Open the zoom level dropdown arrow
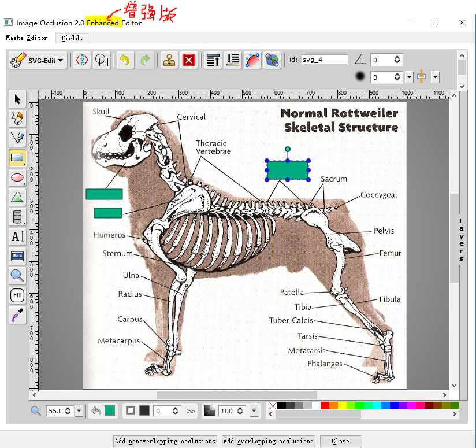The width and height of the screenshot is (476, 448). coord(79,411)
